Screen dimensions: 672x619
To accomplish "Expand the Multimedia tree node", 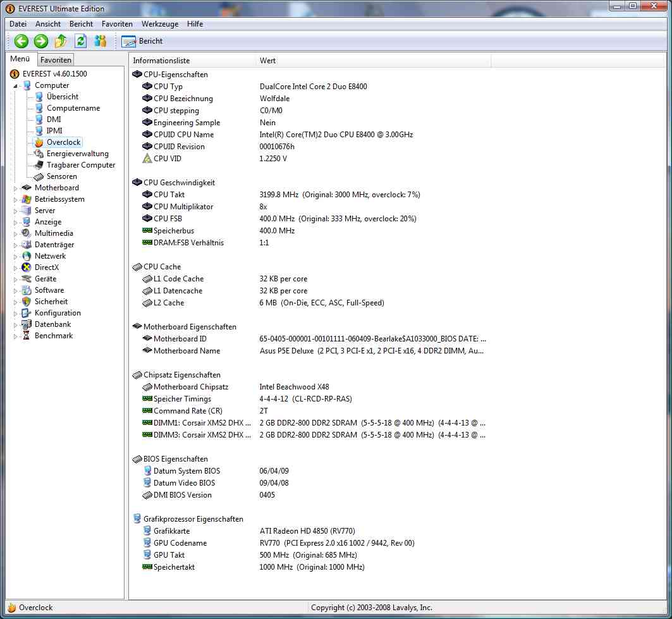I will (x=15, y=233).
